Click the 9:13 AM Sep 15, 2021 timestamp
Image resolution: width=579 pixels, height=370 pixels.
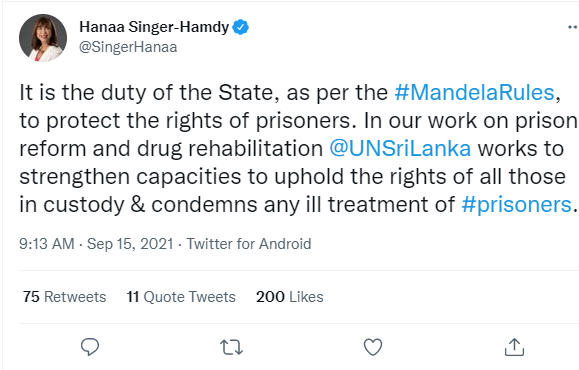tap(96, 244)
